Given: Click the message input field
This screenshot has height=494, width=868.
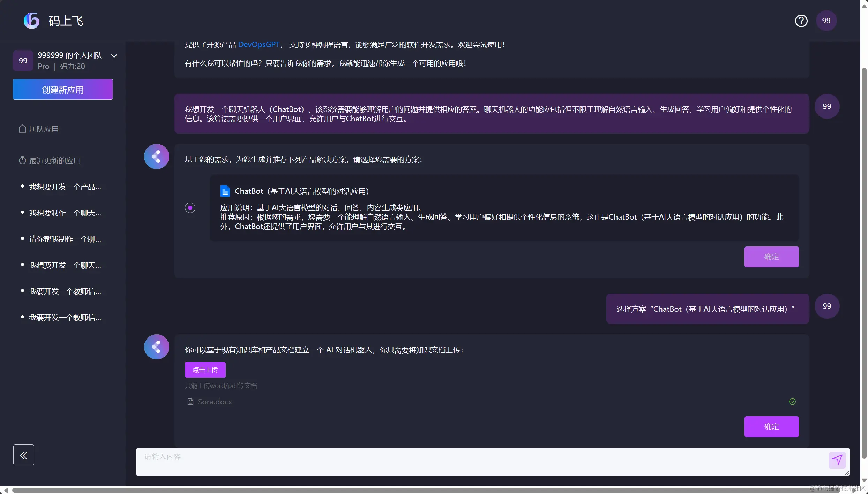Looking at the screenshot, I should pyautogui.click(x=481, y=462).
